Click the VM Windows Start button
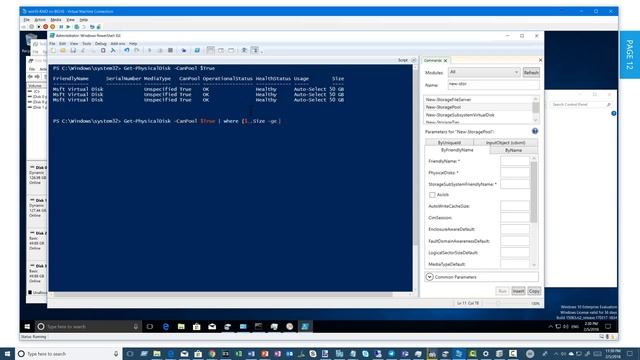Viewport: 640px width, 360px height. pos(27,327)
